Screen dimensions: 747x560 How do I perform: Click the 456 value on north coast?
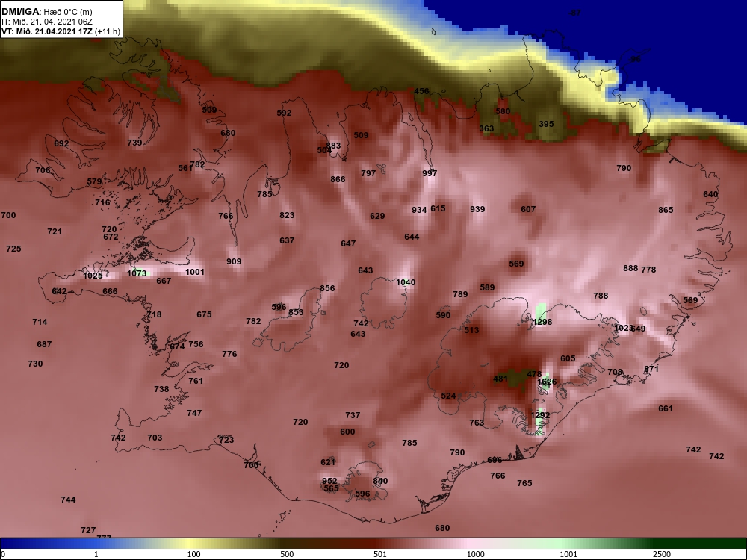click(x=421, y=91)
